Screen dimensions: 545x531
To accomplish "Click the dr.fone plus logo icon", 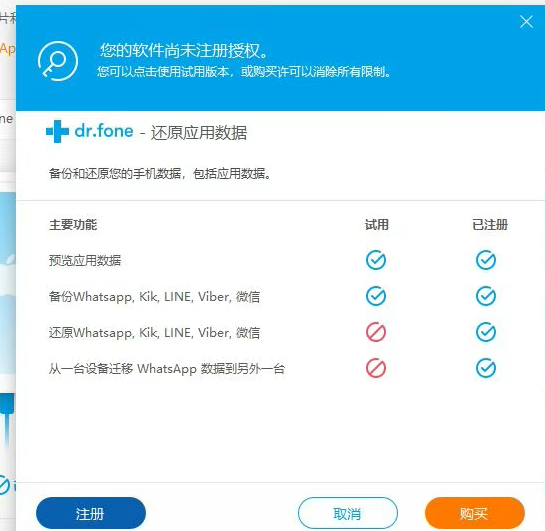I will click(57, 131).
